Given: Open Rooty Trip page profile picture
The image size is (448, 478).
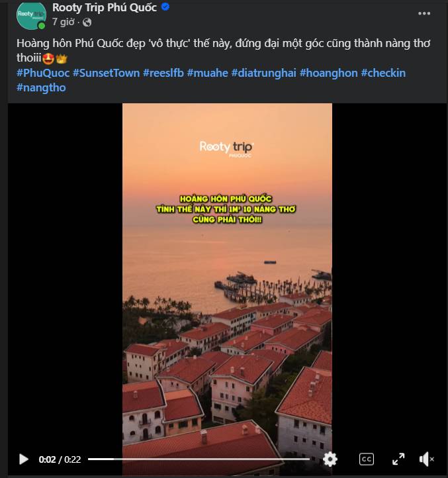Looking at the screenshot, I should pos(31,15).
